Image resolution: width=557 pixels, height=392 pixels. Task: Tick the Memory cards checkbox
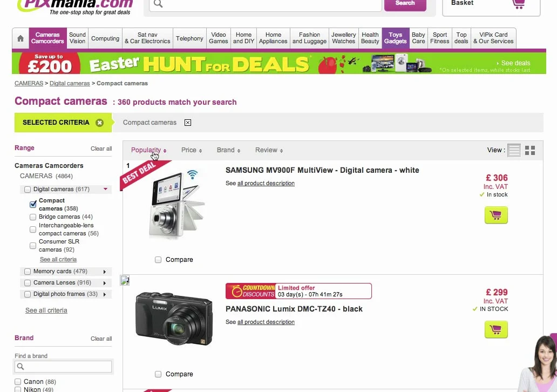(28, 272)
